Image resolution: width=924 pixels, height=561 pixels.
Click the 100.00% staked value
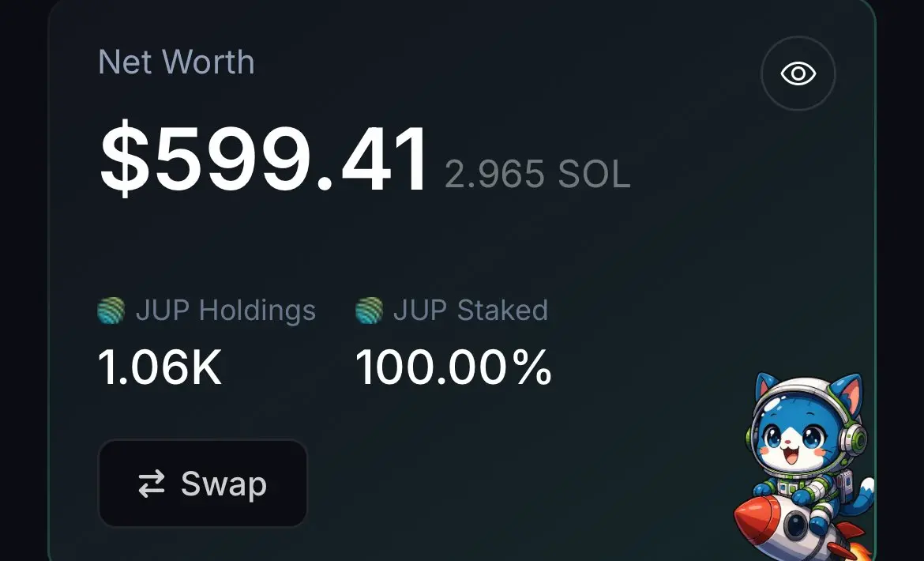tap(454, 367)
